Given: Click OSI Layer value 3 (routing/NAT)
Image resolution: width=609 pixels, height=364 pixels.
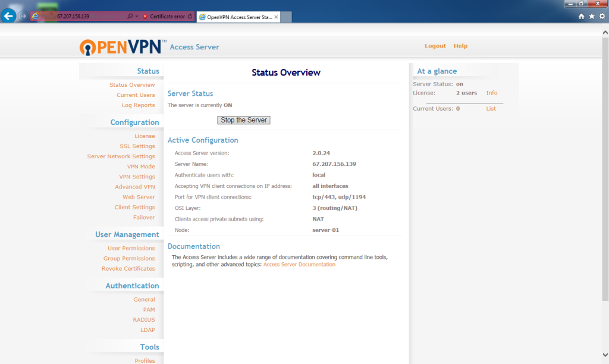Looking at the screenshot, I should (335, 208).
